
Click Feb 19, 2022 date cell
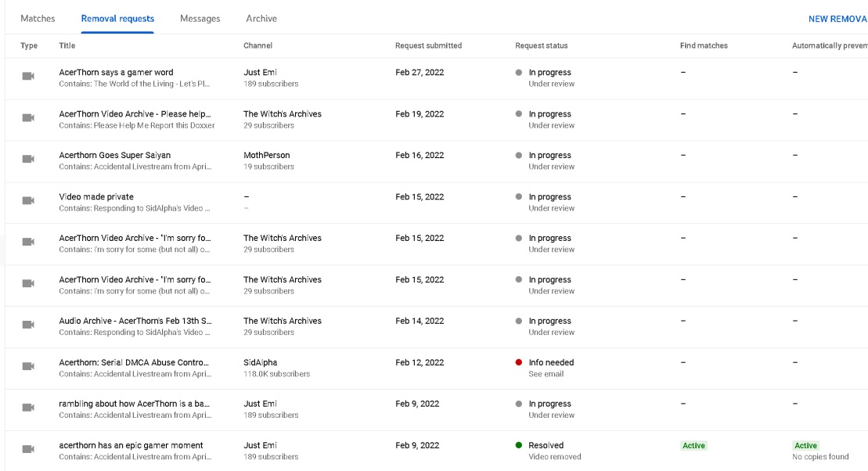pyautogui.click(x=420, y=114)
